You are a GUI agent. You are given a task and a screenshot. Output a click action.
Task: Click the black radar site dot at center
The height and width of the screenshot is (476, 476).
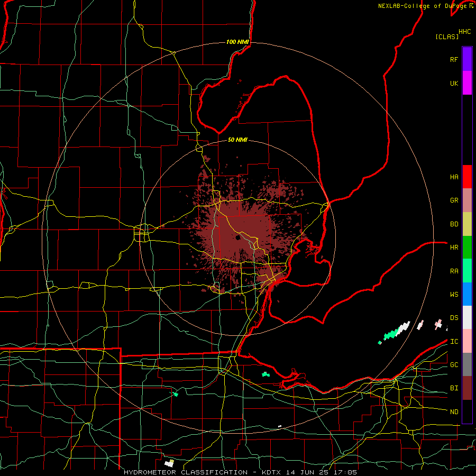[x=237, y=237]
